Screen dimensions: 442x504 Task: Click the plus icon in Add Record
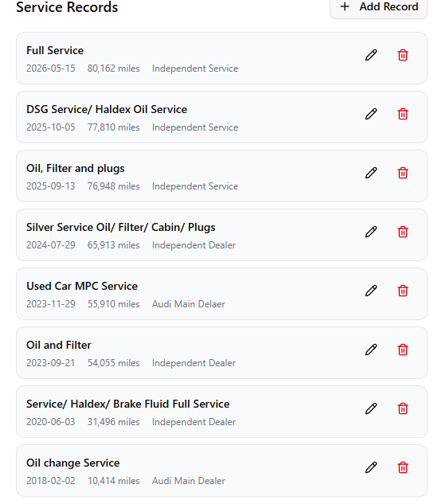[345, 6]
